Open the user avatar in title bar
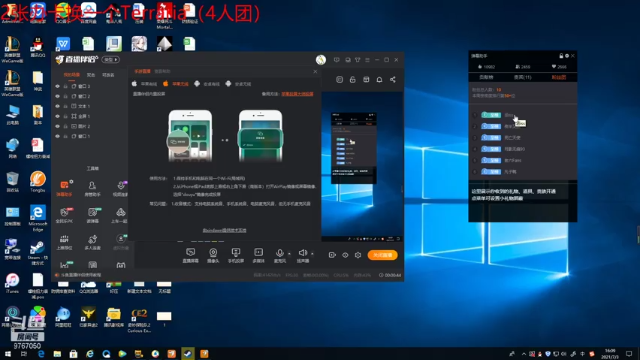 pos(321,60)
